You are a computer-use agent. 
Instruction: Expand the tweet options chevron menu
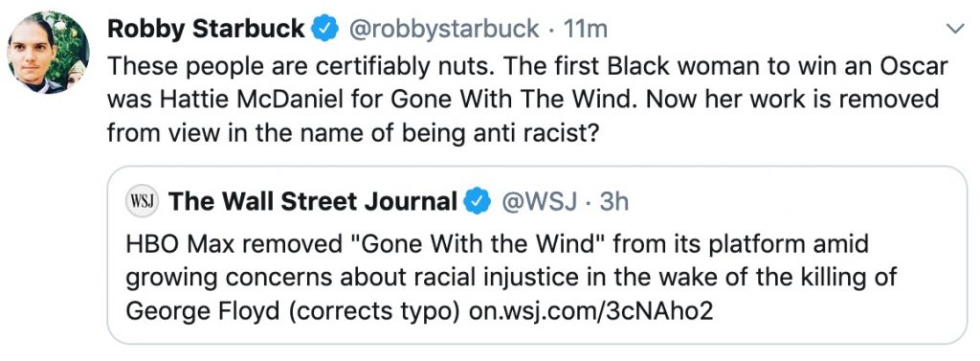pos(955,29)
